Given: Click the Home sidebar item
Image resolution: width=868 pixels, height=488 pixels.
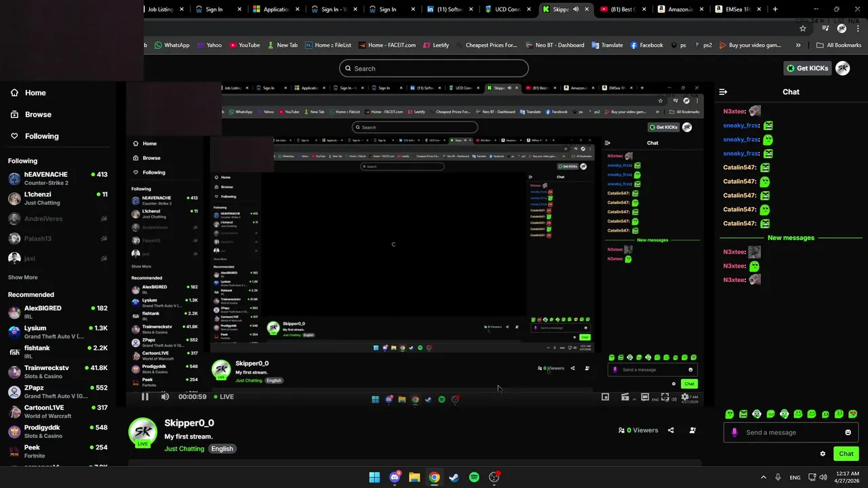Looking at the screenshot, I should (x=28, y=93).
